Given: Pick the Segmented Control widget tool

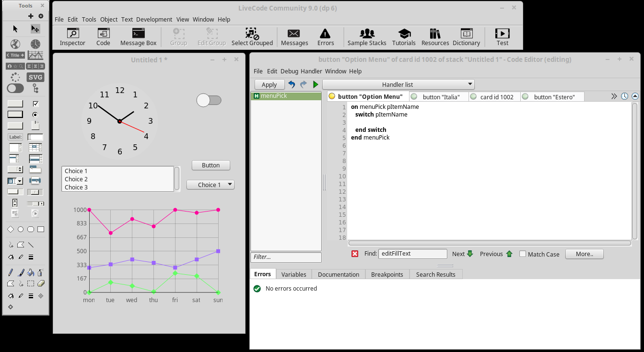Looking at the screenshot, I should [35, 66].
